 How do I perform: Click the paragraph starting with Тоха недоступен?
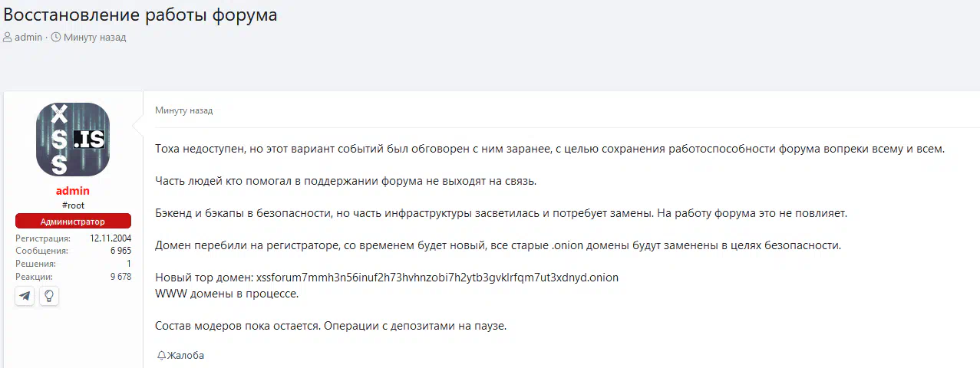coord(549,149)
